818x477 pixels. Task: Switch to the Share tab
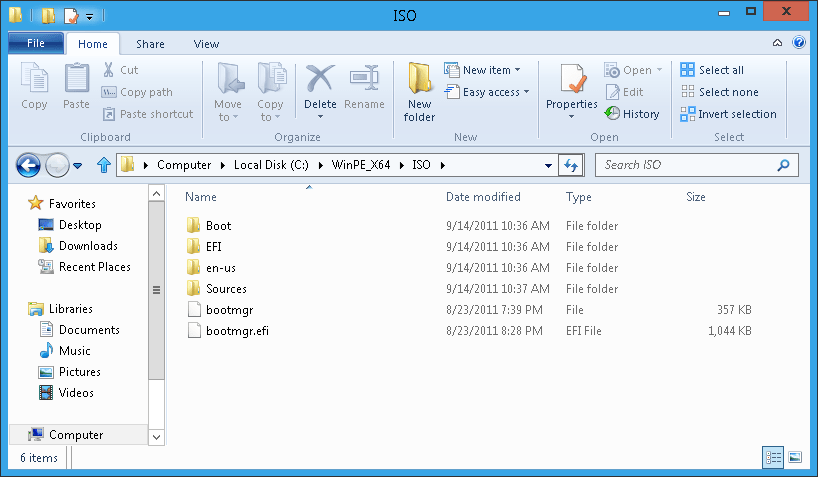point(150,44)
